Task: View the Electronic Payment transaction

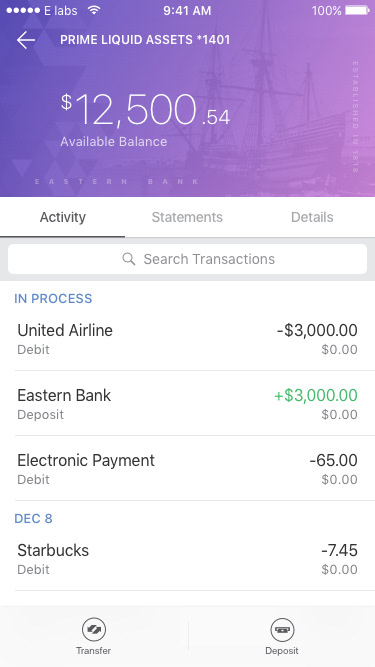Action: (x=188, y=469)
